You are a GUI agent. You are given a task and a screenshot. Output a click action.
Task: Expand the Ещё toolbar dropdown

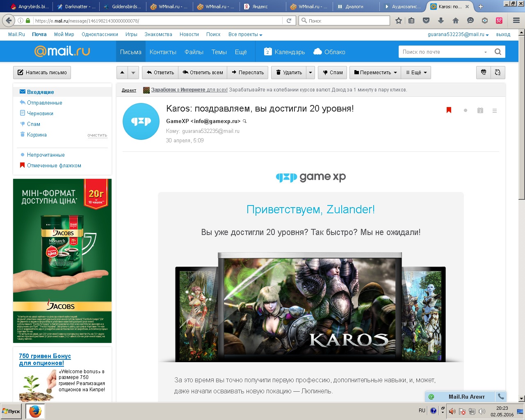pos(416,72)
